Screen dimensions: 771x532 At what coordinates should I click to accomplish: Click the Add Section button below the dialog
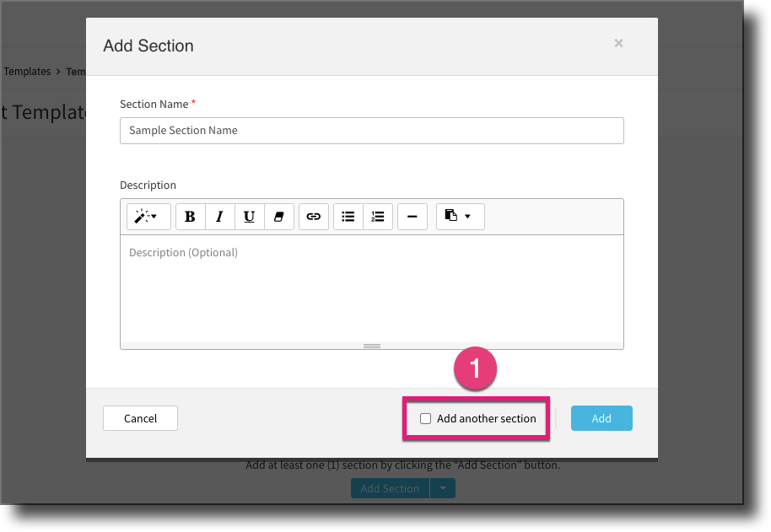click(x=389, y=488)
